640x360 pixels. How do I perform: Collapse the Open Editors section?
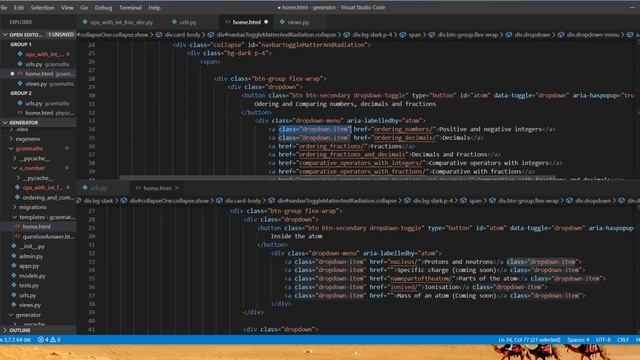5,35
